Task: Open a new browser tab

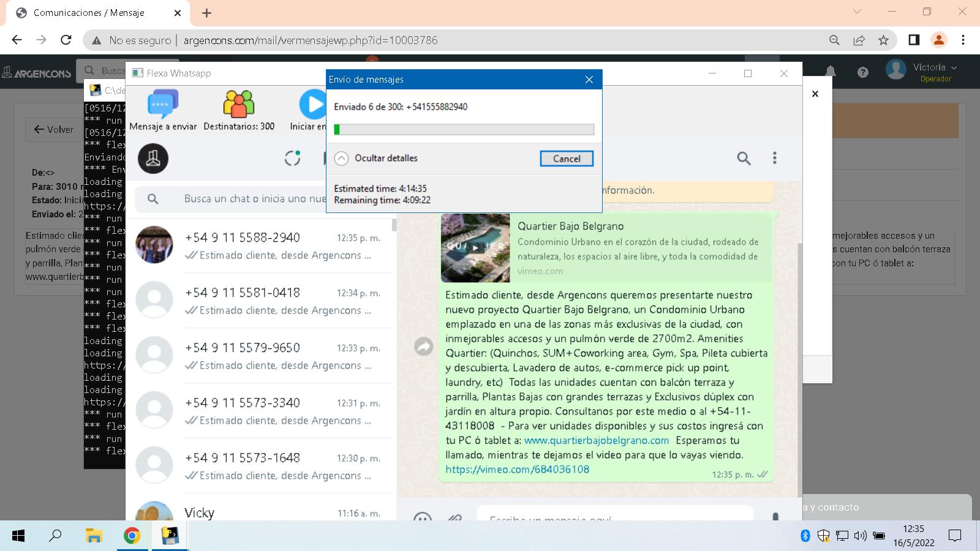Action: (x=206, y=13)
